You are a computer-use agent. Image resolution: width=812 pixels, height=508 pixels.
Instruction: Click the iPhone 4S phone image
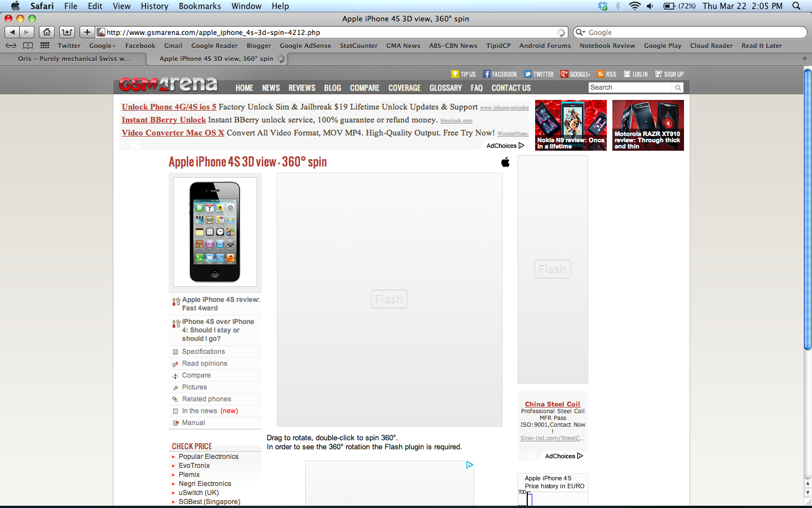(215, 232)
